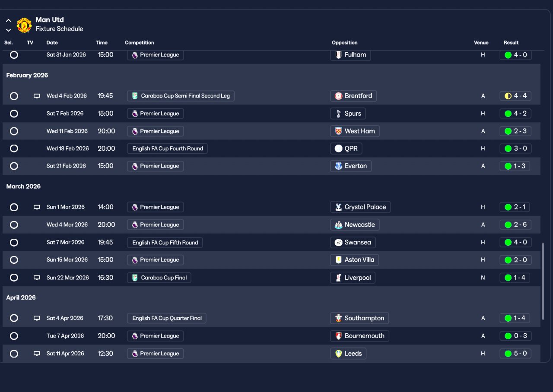
Task: Click TV icon for Carabao Cup Final
Action: tap(37, 278)
